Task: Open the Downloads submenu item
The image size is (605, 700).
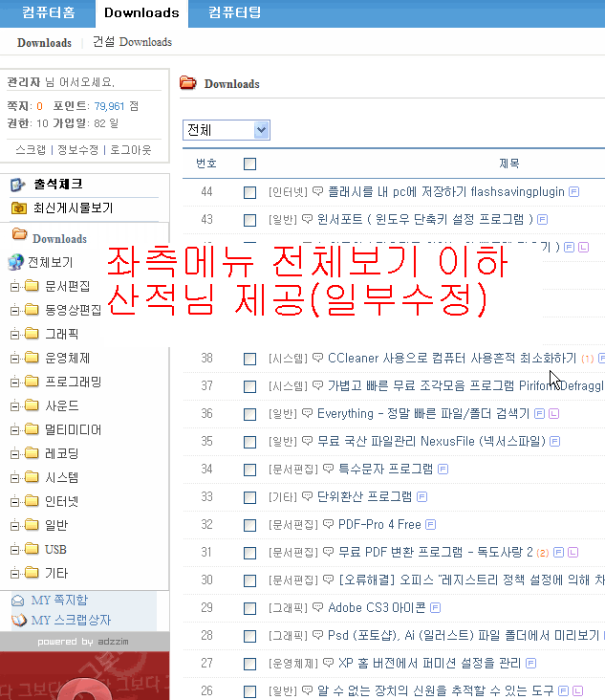Action: click(x=44, y=42)
